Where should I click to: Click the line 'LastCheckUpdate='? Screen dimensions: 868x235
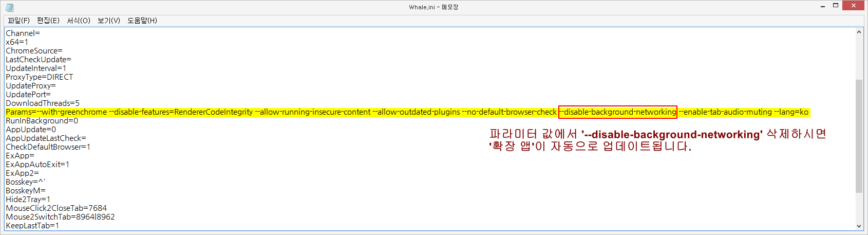pos(39,60)
